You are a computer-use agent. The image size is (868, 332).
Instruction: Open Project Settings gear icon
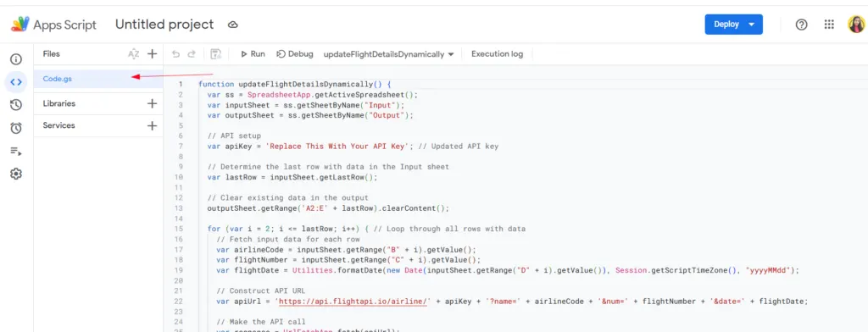(16, 174)
